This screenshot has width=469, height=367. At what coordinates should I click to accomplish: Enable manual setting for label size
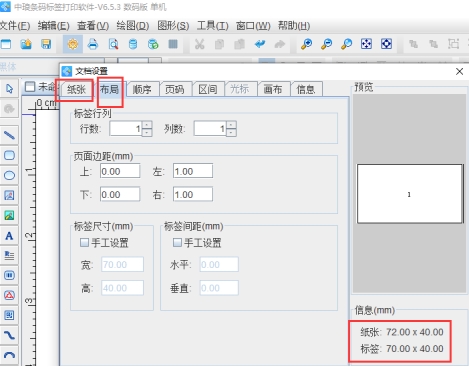(x=84, y=242)
